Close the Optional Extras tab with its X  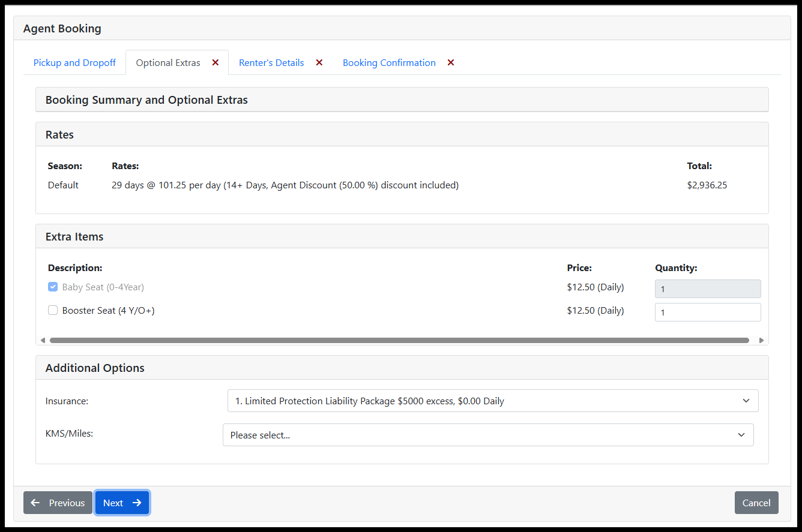pyautogui.click(x=216, y=62)
